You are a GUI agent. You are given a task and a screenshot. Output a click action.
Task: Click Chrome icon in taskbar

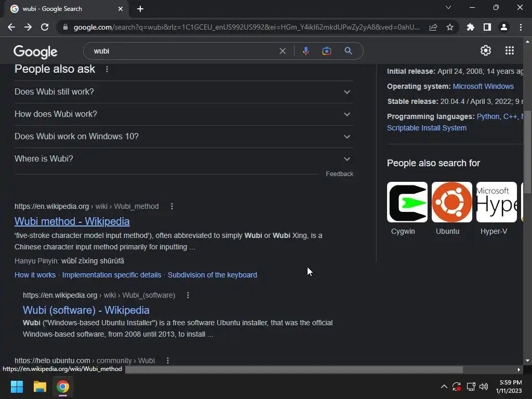coord(63,387)
